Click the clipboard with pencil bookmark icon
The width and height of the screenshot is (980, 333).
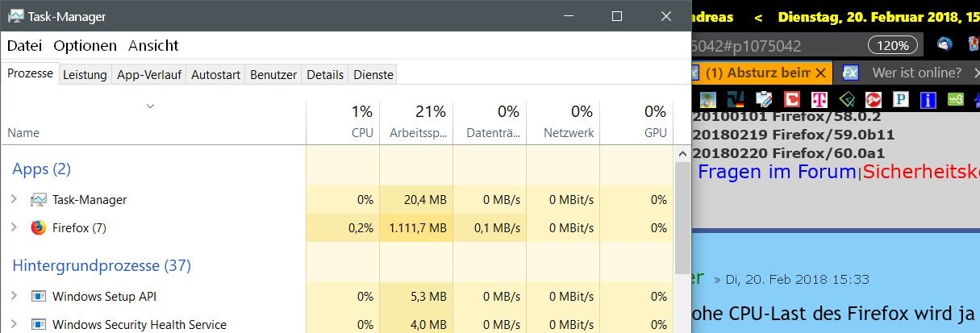(764, 99)
